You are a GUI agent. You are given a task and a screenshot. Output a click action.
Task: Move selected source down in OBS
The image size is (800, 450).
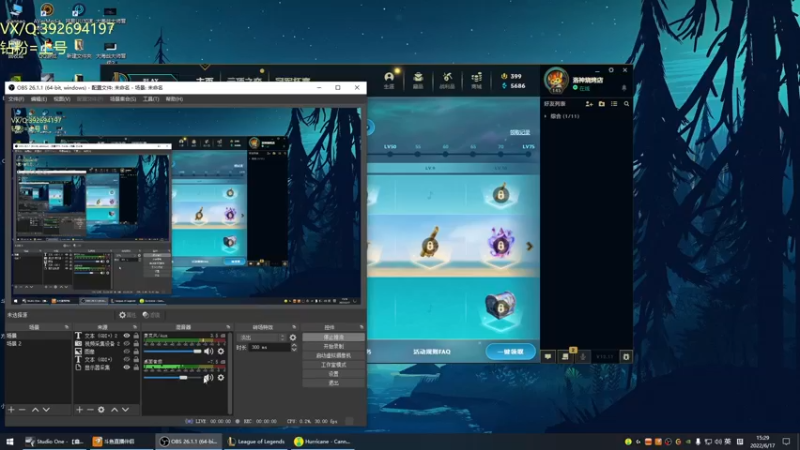[x=125, y=410]
